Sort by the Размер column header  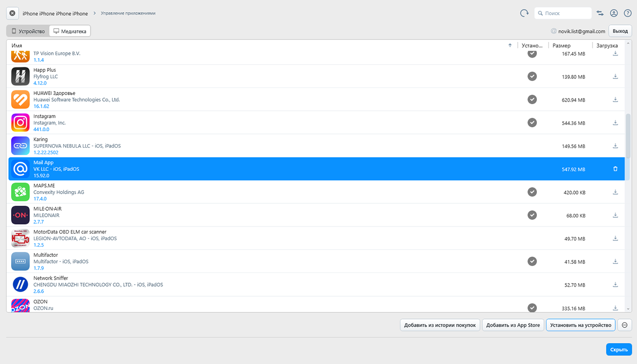coord(561,45)
